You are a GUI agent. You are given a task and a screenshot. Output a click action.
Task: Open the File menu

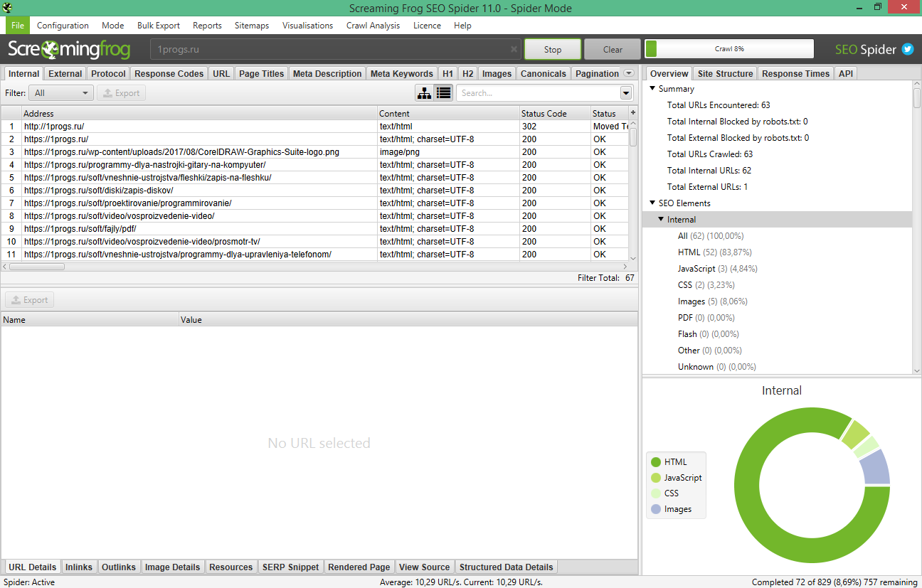click(x=18, y=26)
